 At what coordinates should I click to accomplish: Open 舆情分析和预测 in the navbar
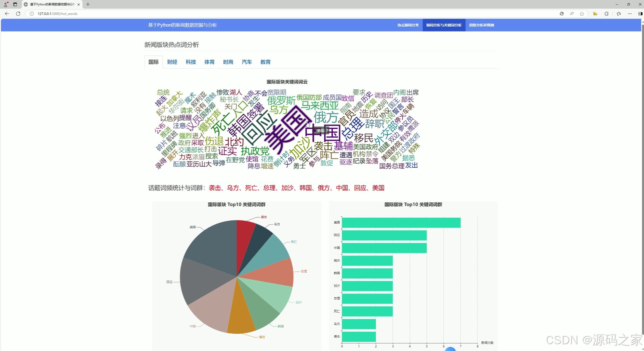[x=481, y=25]
